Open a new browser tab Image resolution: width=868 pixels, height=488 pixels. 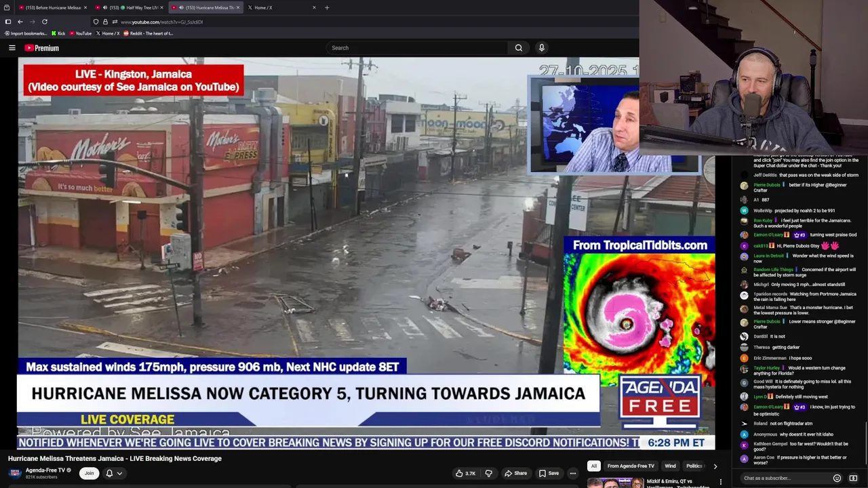[x=327, y=7]
